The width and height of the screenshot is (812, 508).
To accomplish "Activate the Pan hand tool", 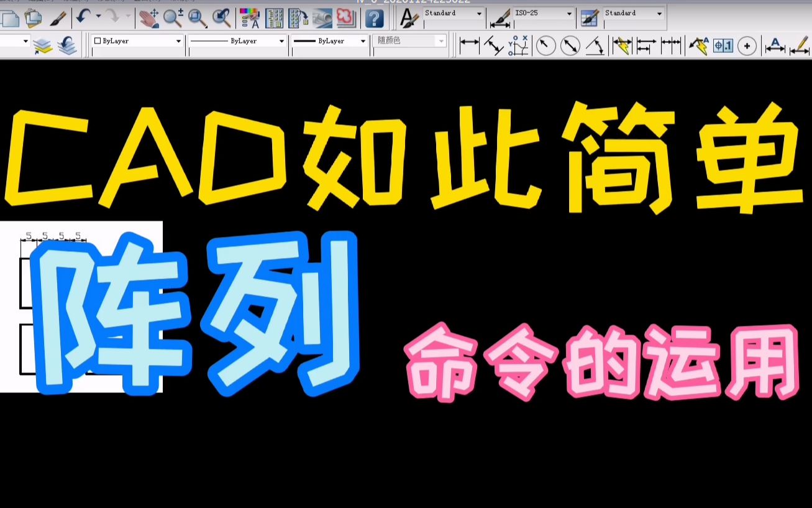I will 148,19.
